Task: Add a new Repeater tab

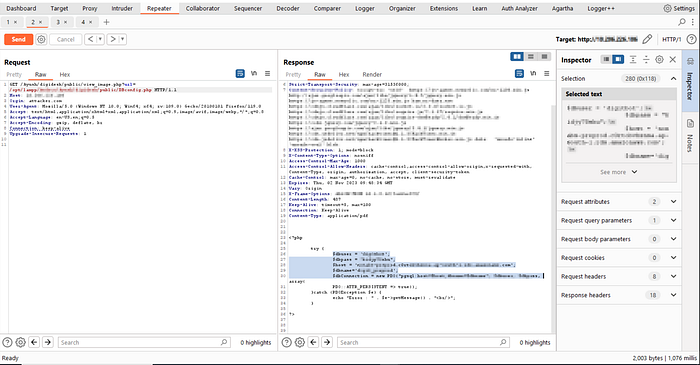Action: 106,22
